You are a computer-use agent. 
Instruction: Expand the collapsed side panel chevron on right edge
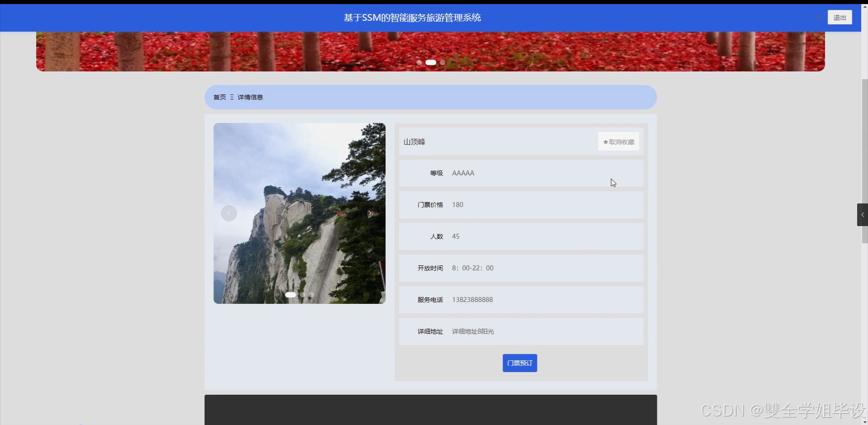pos(863,215)
